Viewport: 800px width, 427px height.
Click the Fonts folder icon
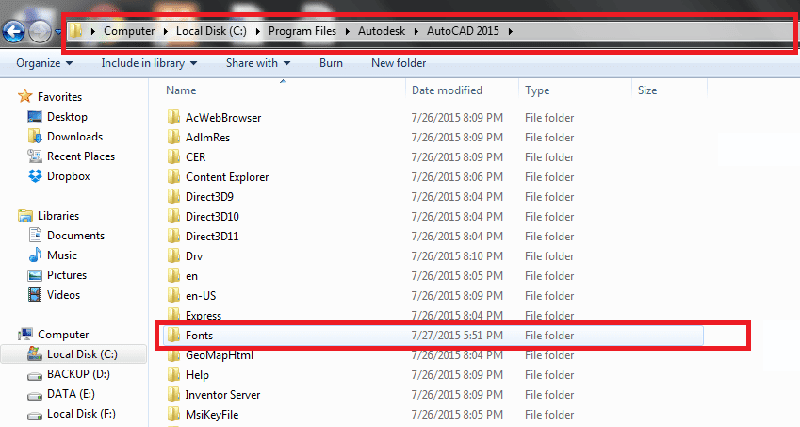tap(174, 335)
